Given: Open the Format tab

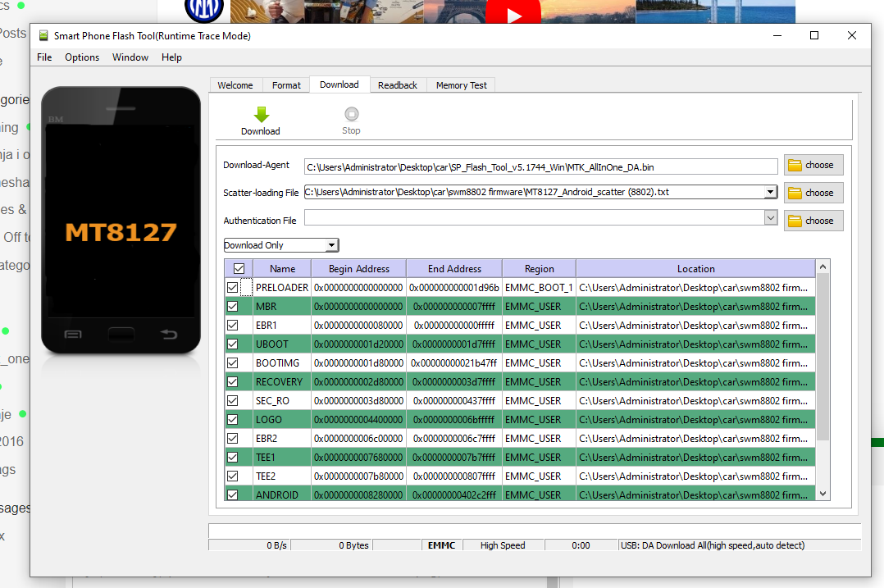Looking at the screenshot, I should coord(286,85).
